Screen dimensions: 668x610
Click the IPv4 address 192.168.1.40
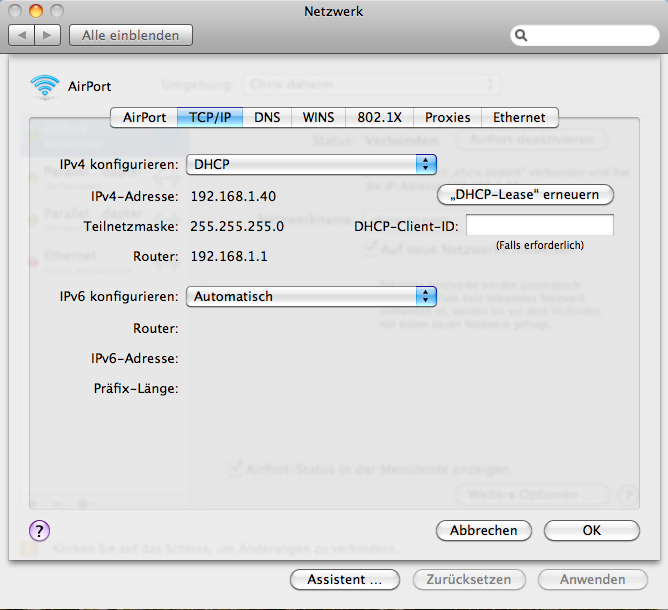[233, 196]
